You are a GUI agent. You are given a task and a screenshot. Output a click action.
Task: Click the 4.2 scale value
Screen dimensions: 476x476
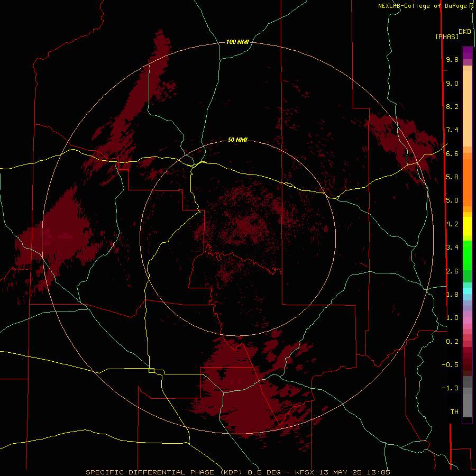pyautogui.click(x=452, y=224)
